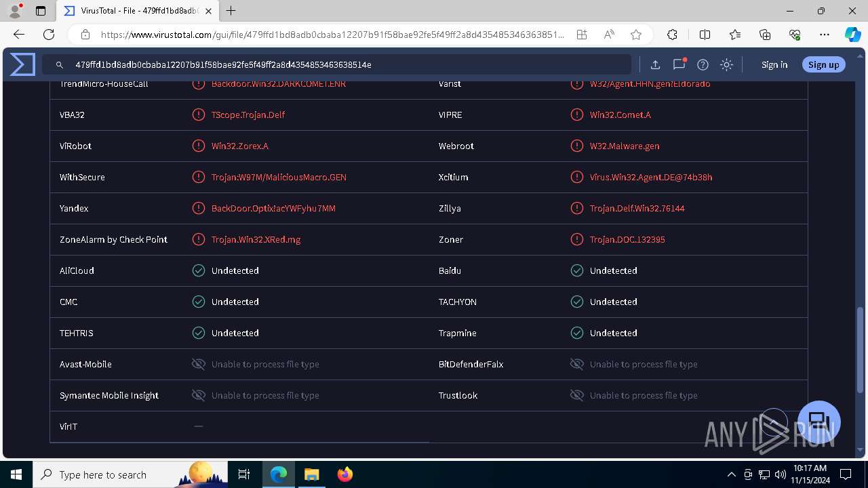Viewport: 868px width, 488px height.
Task: Open the help question mark icon
Action: 703,64
